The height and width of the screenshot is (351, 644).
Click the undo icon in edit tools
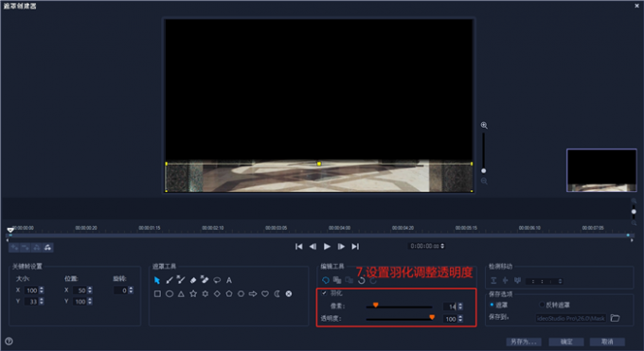tap(362, 280)
